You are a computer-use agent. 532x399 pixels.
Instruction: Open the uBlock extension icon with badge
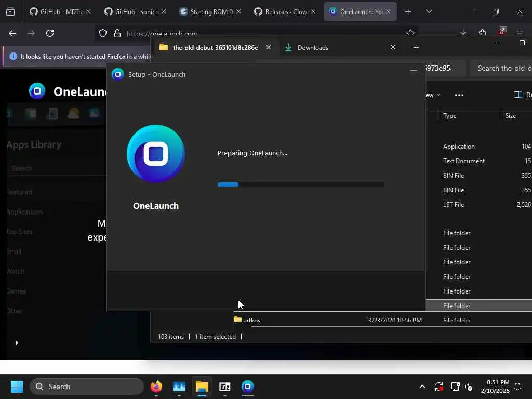pos(501,31)
